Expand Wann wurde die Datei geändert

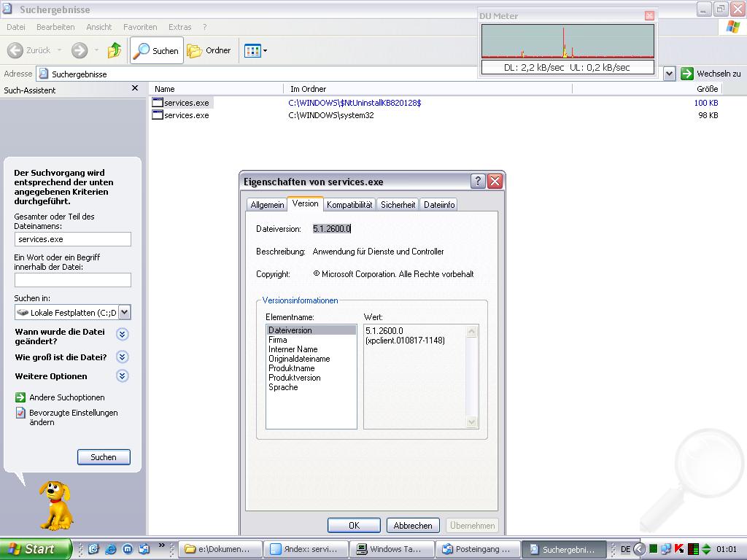tap(123, 334)
